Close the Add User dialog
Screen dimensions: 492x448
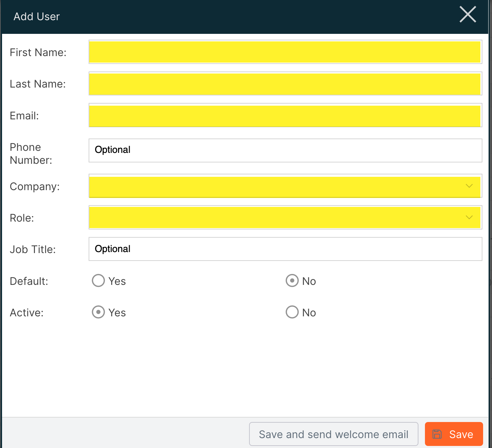[x=468, y=14]
